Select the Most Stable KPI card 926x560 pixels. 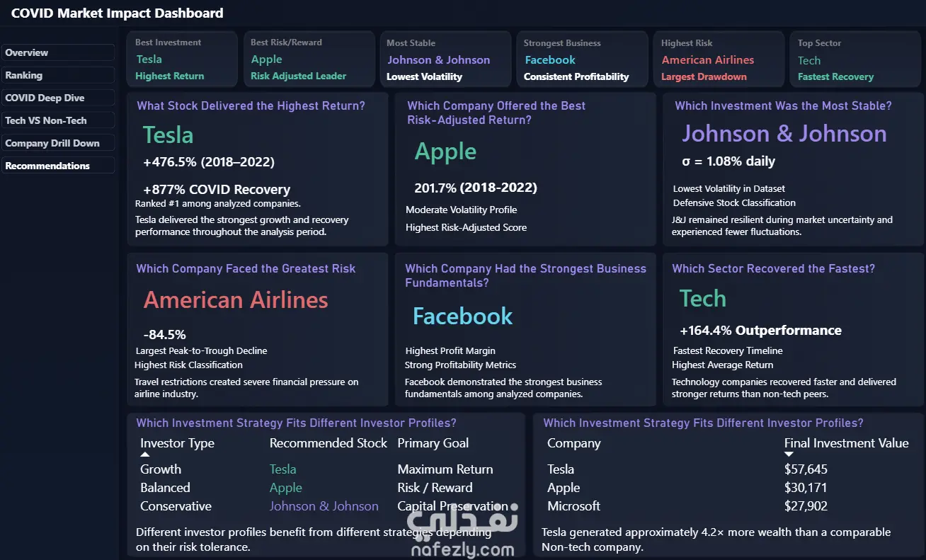click(x=444, y=59)
